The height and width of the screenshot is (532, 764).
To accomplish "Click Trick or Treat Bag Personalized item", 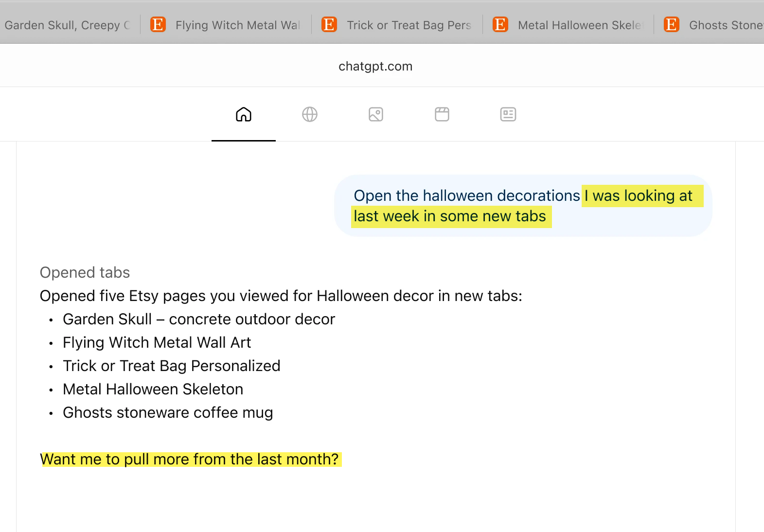I will 171,366.
